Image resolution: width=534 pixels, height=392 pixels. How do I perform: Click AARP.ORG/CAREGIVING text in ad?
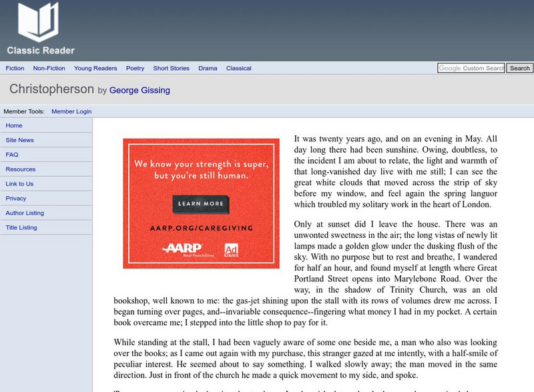(x=202, y=228)
